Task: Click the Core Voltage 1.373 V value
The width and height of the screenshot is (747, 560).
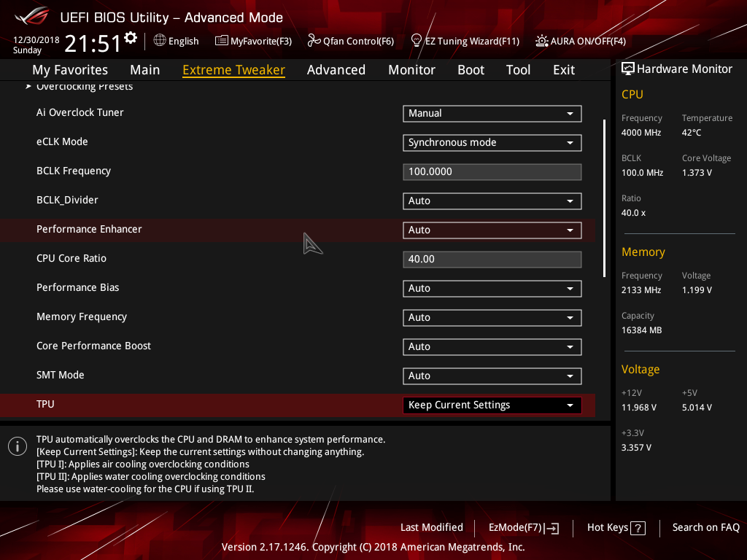Action: (x=697, y=173)
